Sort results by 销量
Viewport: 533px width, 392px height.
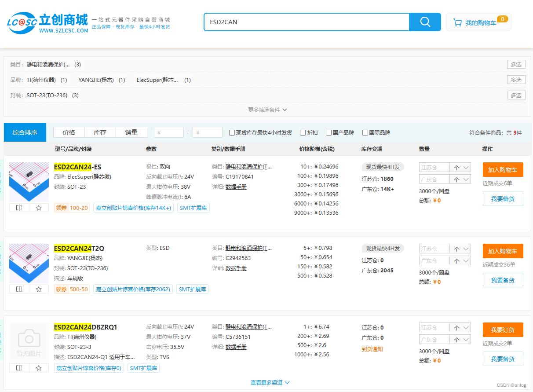131,132
